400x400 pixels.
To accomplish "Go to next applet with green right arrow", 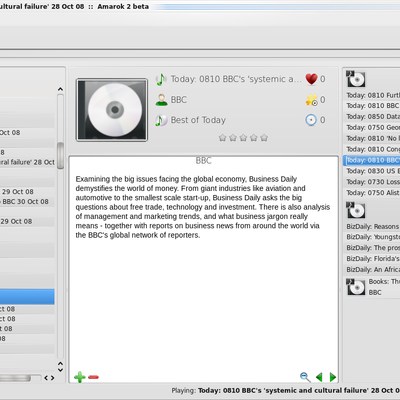I will coord(332,377).
